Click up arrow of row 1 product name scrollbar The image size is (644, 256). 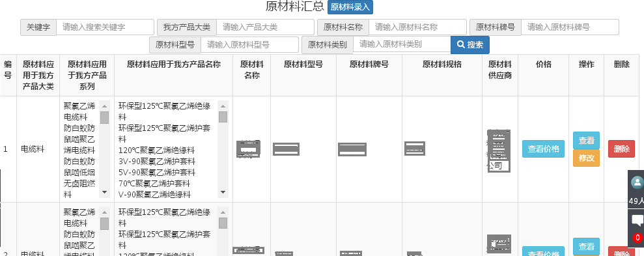click(x=223, y=106)
